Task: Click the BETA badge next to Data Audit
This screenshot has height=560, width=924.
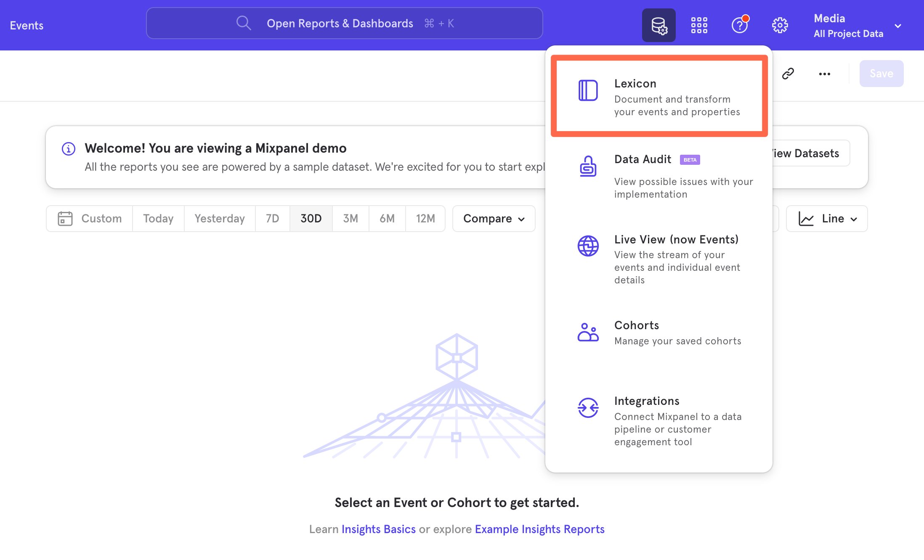Action: pyautogui.click(x=690, y=160)
